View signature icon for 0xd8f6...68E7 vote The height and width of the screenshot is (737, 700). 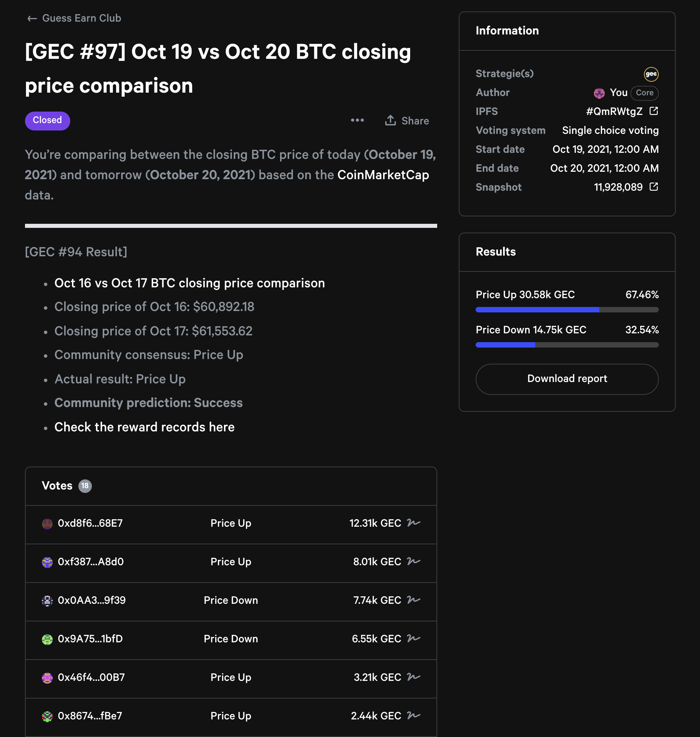click(x=414, y=523)
